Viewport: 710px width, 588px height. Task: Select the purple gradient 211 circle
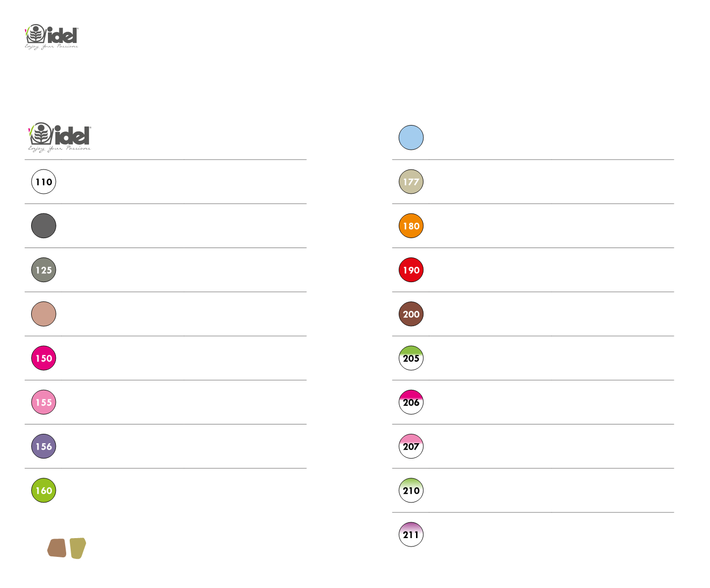click(411, 535)
